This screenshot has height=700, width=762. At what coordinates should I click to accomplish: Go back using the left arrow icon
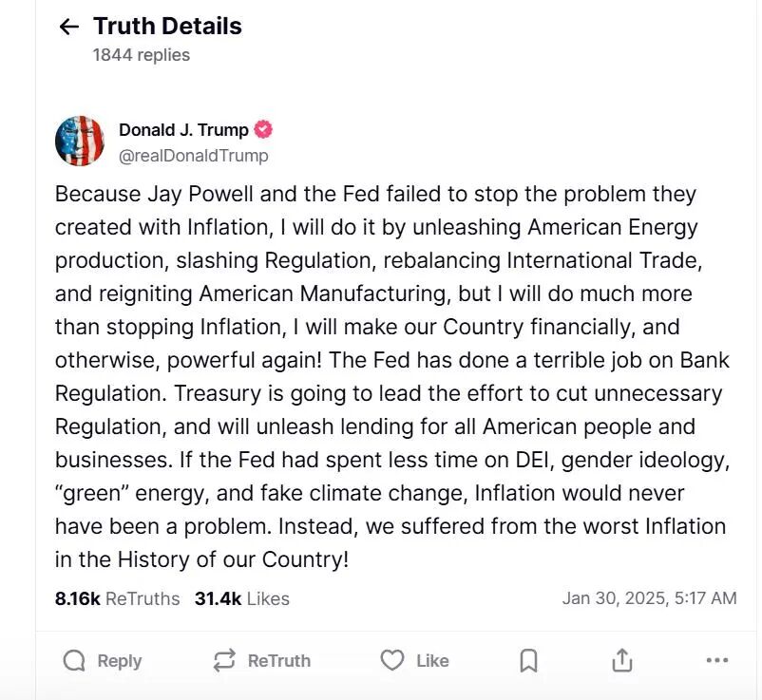point(69,27)
